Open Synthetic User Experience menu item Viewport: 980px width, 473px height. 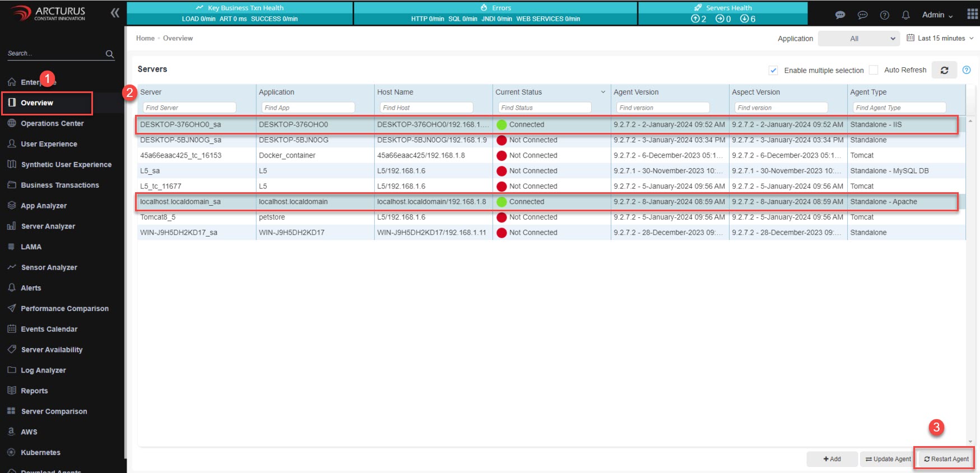point(66,164)
